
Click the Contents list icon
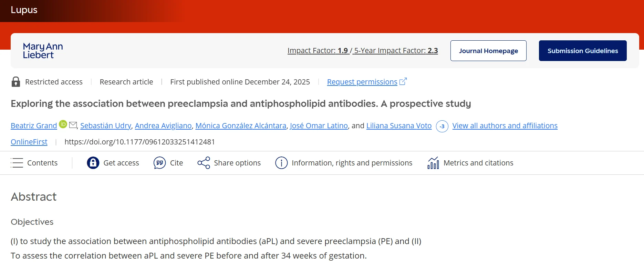tap(17, 163)
